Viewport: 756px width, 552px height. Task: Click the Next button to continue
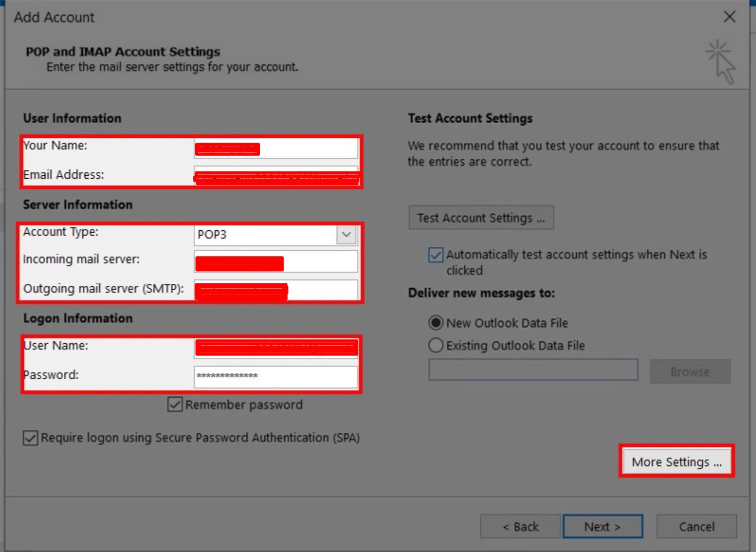click(602, 526)
